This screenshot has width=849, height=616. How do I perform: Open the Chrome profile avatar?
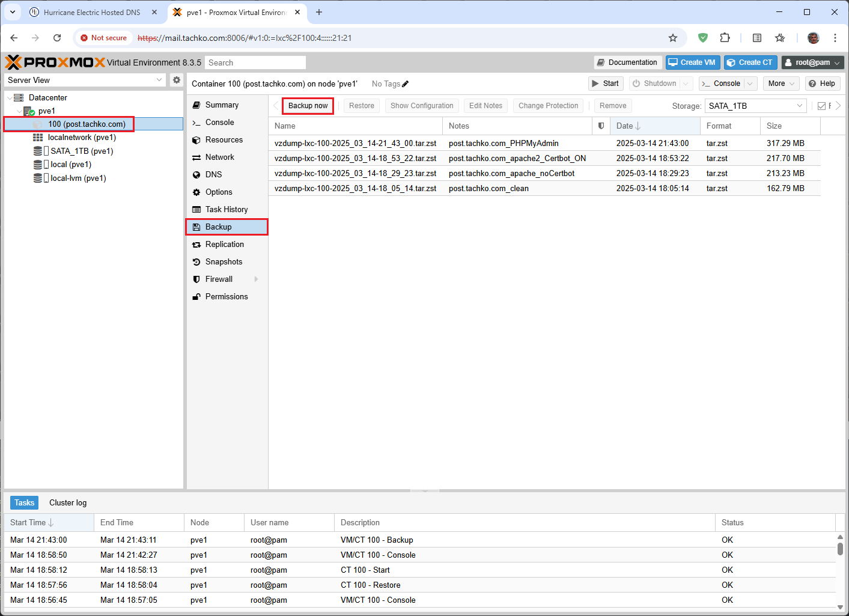click(x=814, y=38)
